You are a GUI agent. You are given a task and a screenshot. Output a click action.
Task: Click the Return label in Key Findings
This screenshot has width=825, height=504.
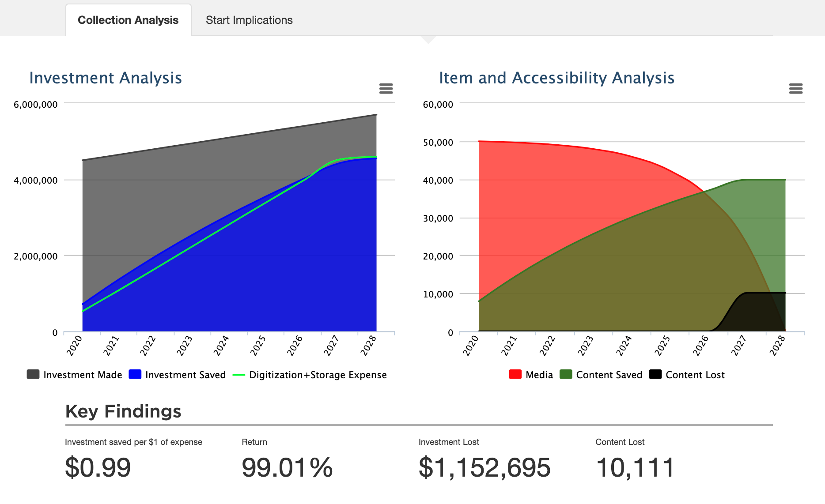(x=254, y=442)
